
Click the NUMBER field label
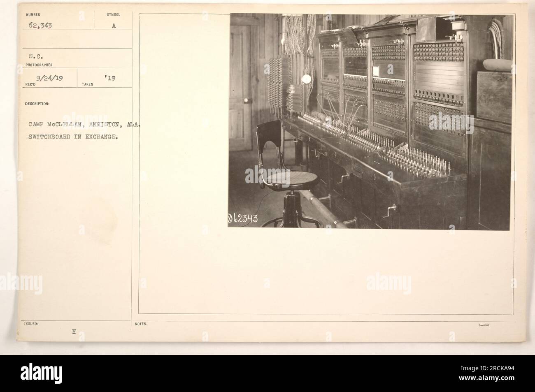(x=32, y=14)
